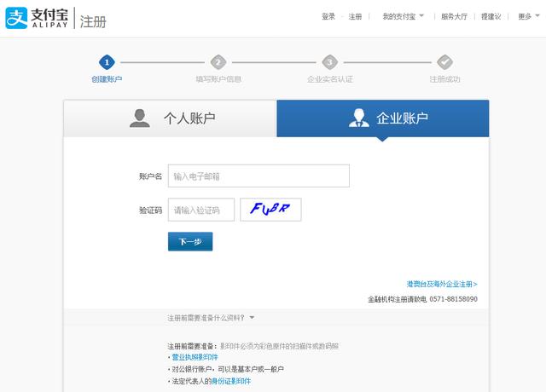Open 营业执照影印件 link
The width and height of the screenshot is (546, 392).
point(195,357)
